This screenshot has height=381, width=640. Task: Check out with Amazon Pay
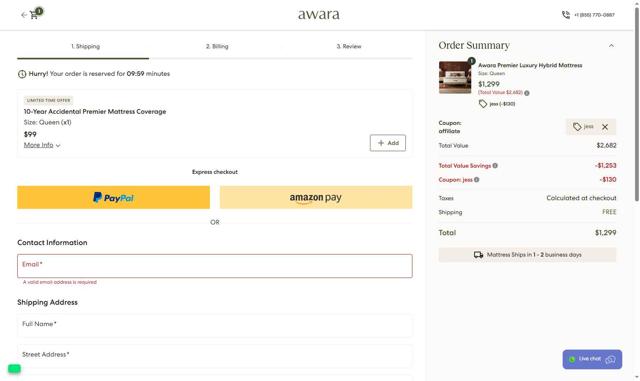[x=316, y=197]
